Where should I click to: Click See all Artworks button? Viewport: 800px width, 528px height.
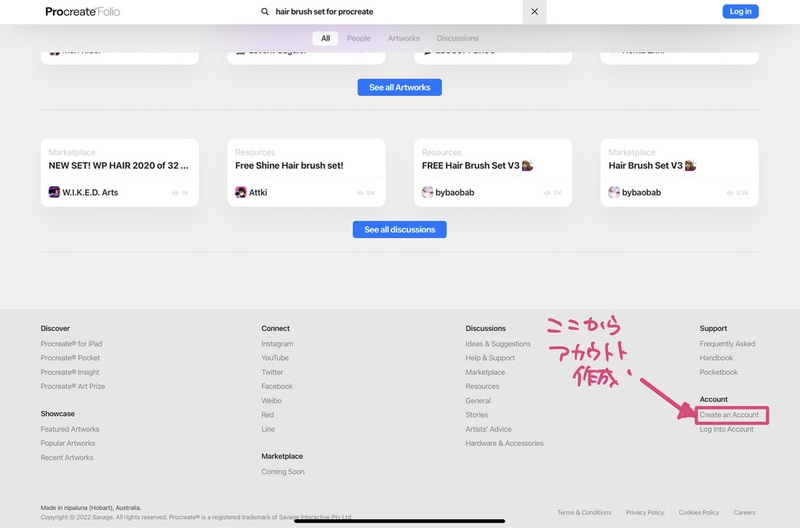(x=399, y=87)
